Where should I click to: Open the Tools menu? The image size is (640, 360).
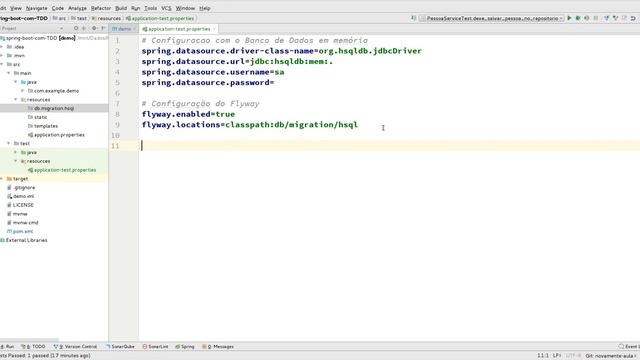point(151,8)
